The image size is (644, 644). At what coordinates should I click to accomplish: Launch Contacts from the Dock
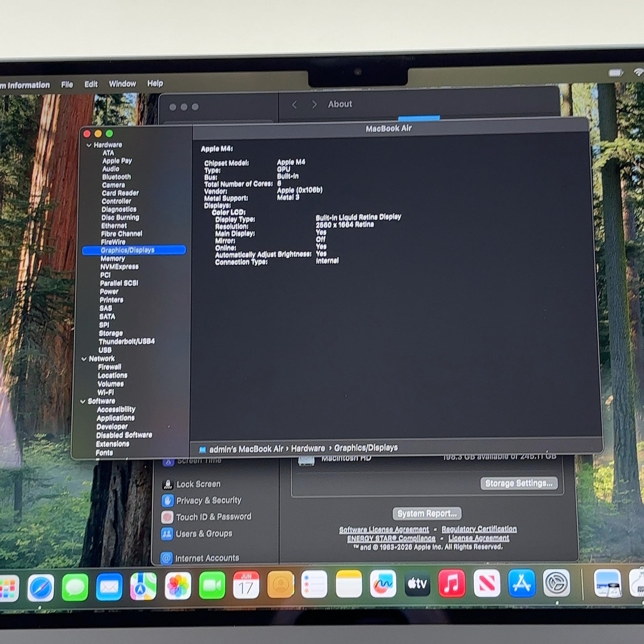point(280,585)
